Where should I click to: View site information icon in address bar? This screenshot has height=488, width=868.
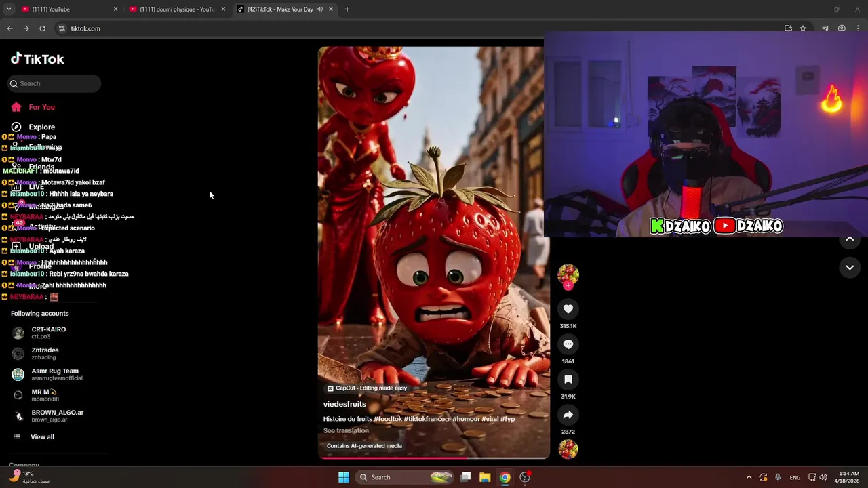[62, 28]
